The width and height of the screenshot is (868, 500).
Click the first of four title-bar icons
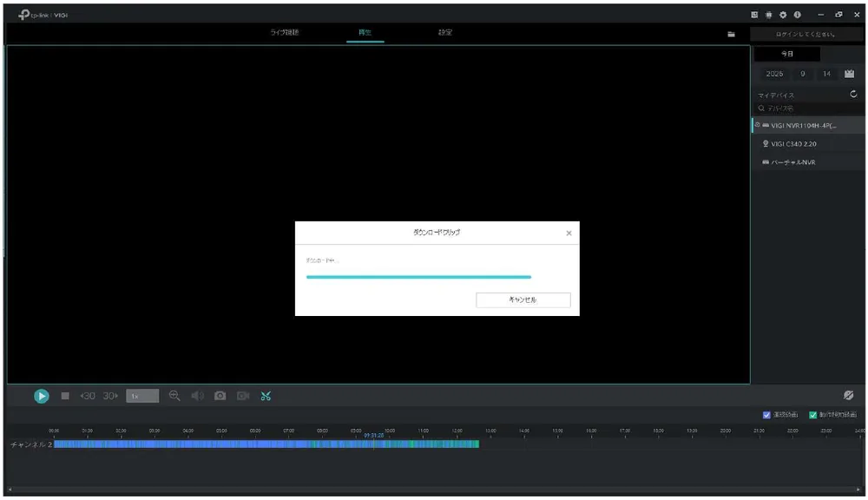pyautogui.click(x=754, y=15)
